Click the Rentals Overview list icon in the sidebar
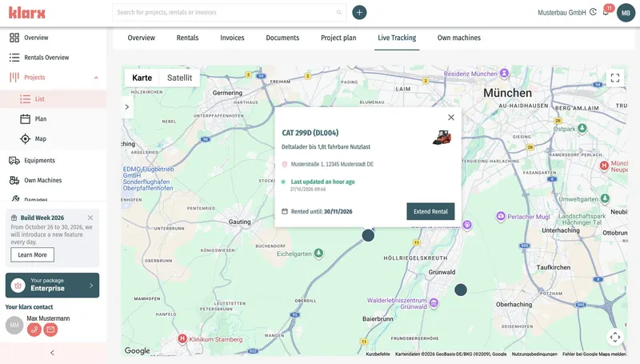640x364 pixels. click(x=14, y=58)
